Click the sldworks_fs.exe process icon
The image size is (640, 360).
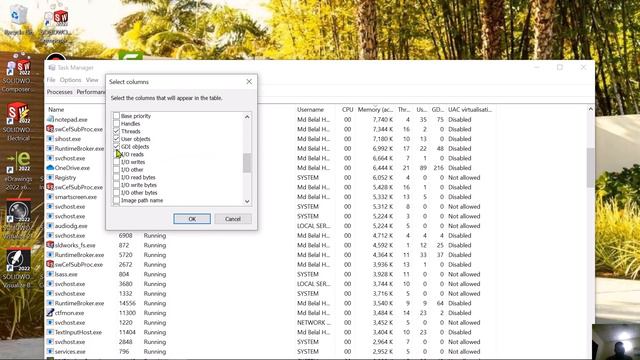click(50, 245)
